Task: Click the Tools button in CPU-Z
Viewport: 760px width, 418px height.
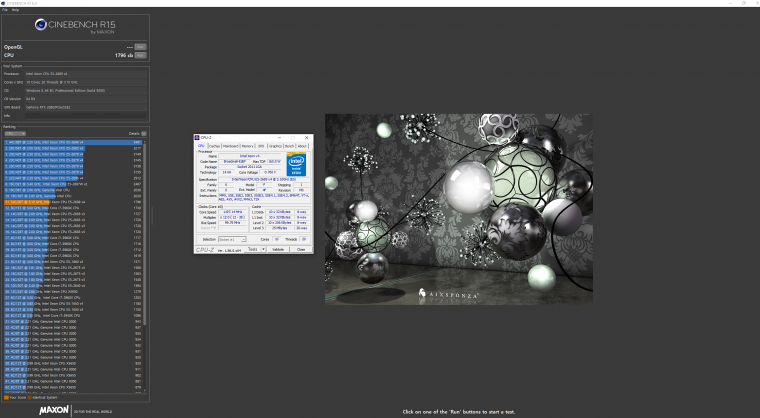Action: pyautogui.click(x=252, y=249)
